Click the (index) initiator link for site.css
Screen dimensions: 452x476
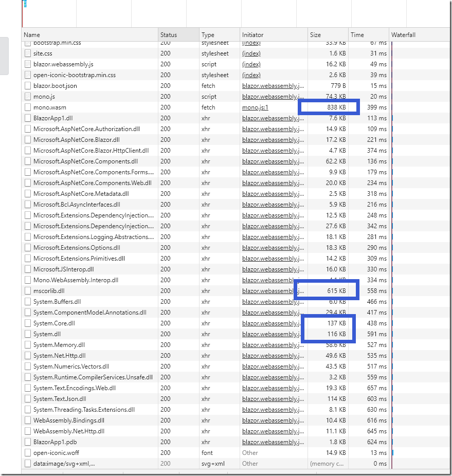(x=251, y=53)
